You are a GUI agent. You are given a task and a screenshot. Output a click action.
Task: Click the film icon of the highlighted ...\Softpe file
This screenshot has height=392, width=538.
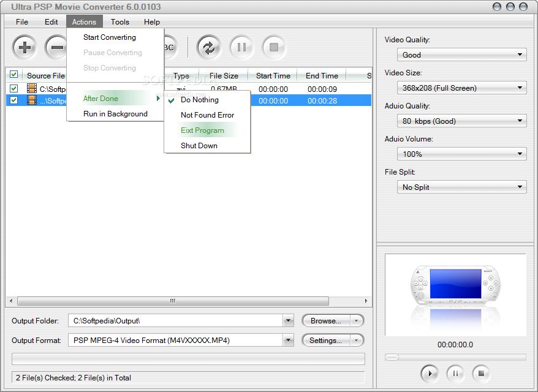coord(32,100)
